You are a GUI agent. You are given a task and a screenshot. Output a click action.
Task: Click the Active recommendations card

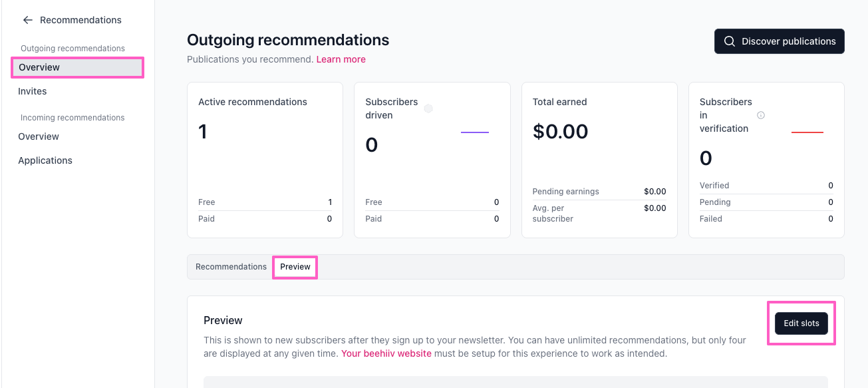[x=265, y=160]
